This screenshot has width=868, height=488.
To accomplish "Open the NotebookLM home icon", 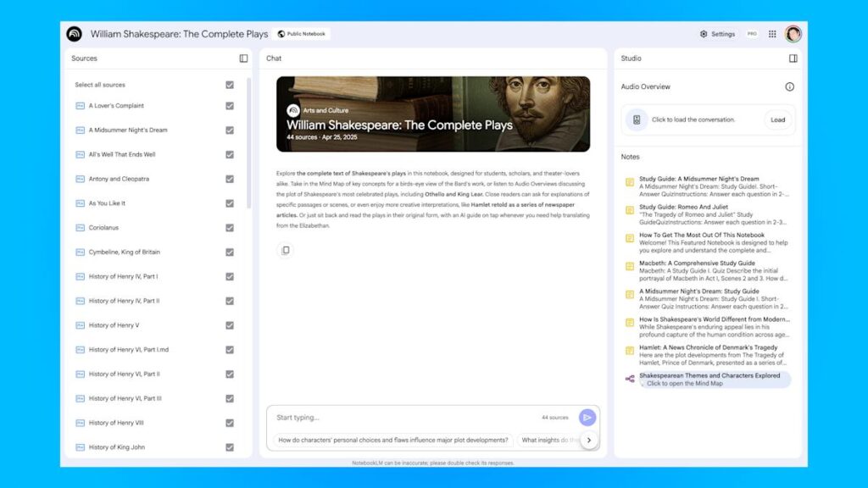I will [74, 34].
